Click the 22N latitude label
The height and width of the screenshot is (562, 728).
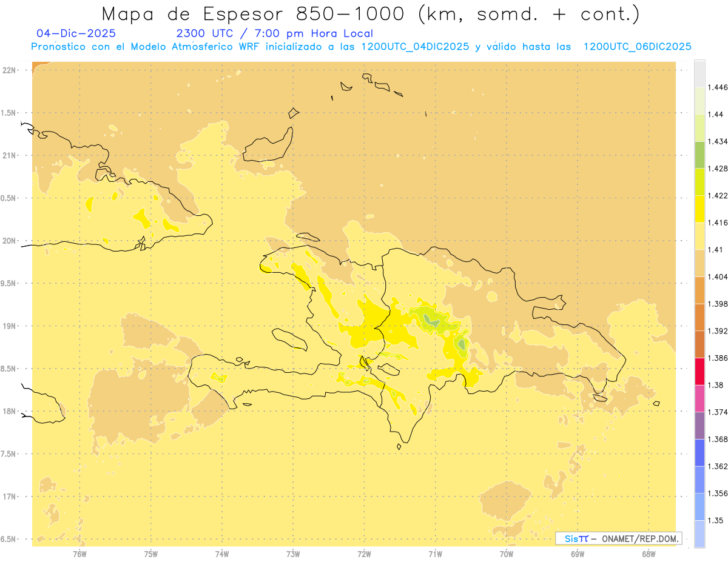[x=9, y=70]
